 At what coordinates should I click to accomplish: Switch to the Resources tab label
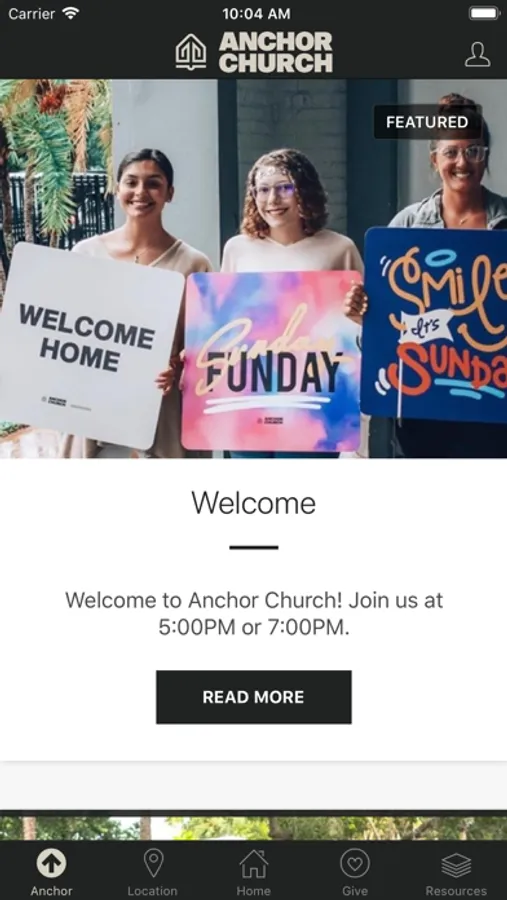point(456,891)
